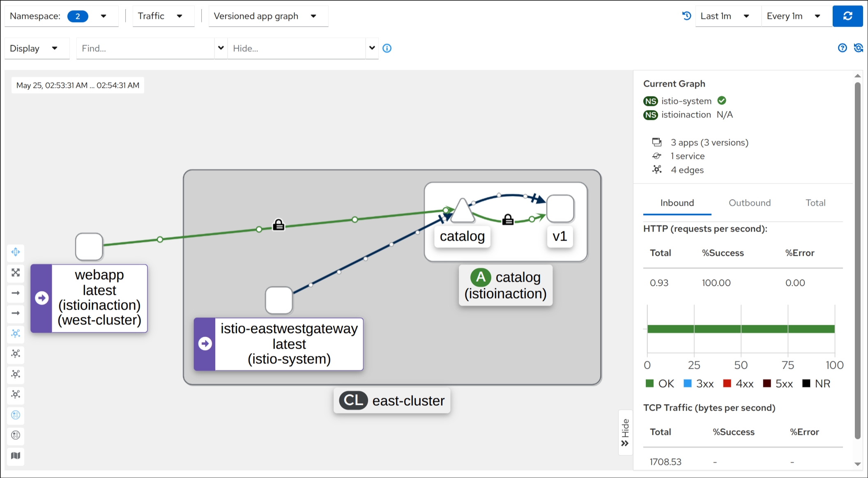The height and width of the screenshot is (478, 868).
Task: Click the v1 version label
Action: [x=560, y=237]
